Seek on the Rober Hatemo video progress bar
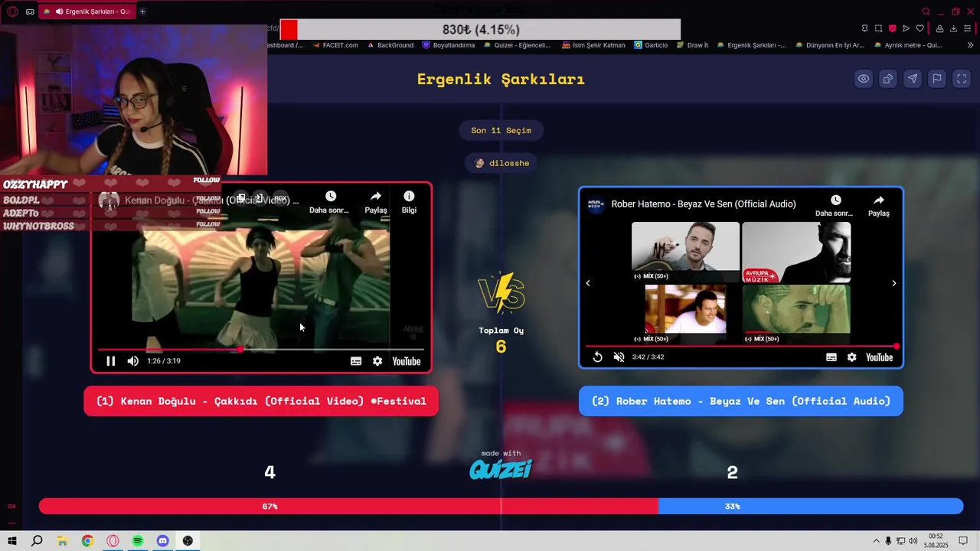Viewport: 980px width, 551px height. [741, 346]
